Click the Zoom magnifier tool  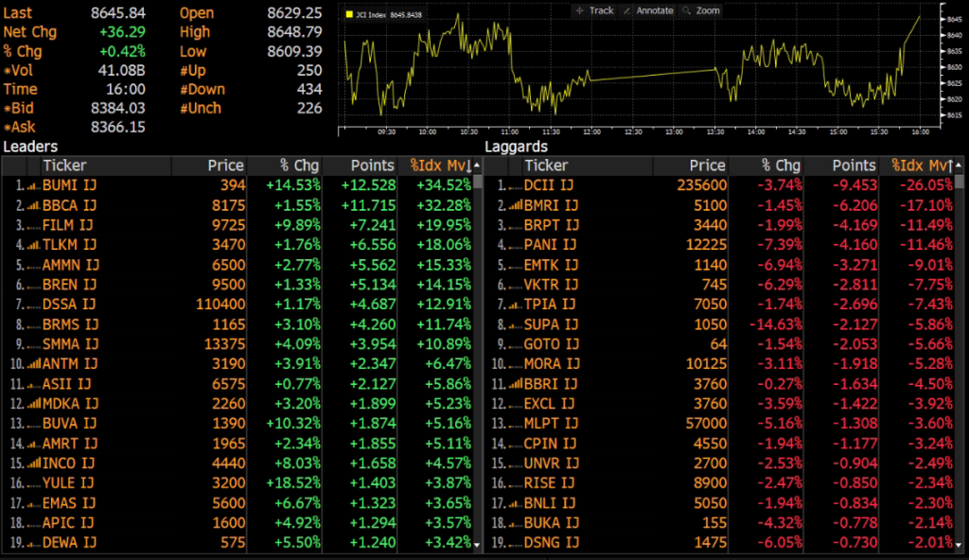coord(702,10)
